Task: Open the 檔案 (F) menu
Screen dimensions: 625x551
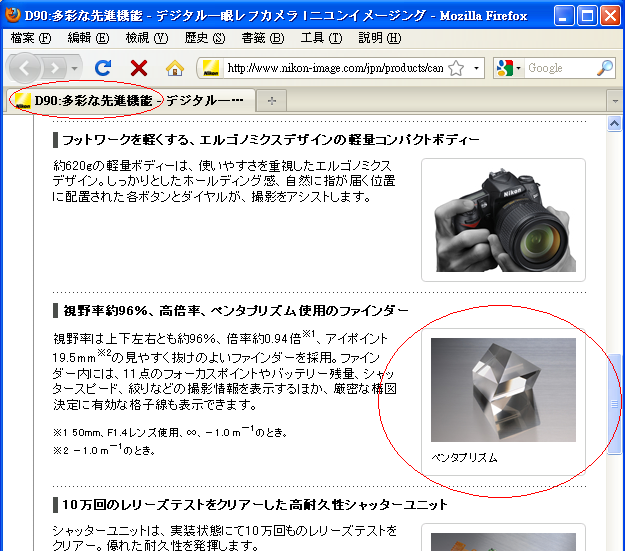Action: pyautogui.click(x=30, y=38)
